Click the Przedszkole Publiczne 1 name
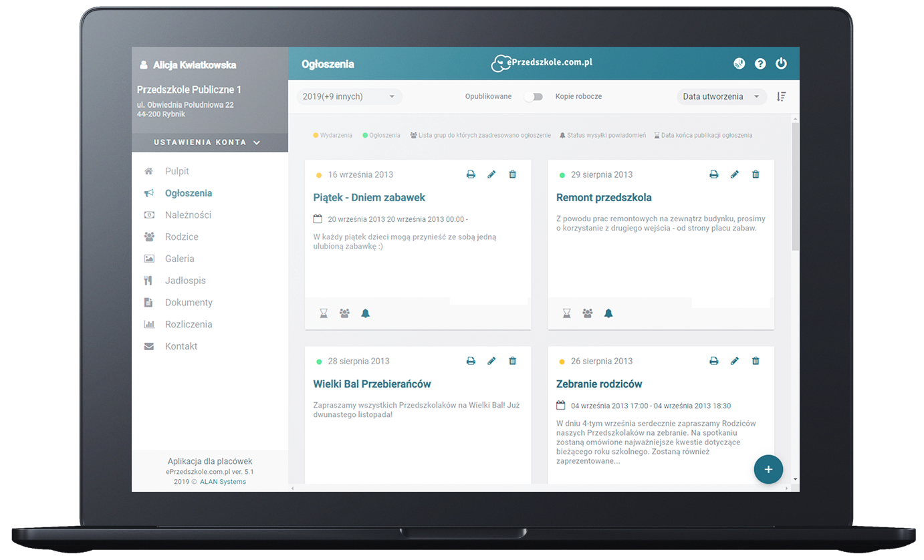The image size is (924, 560). pos(189,90)
